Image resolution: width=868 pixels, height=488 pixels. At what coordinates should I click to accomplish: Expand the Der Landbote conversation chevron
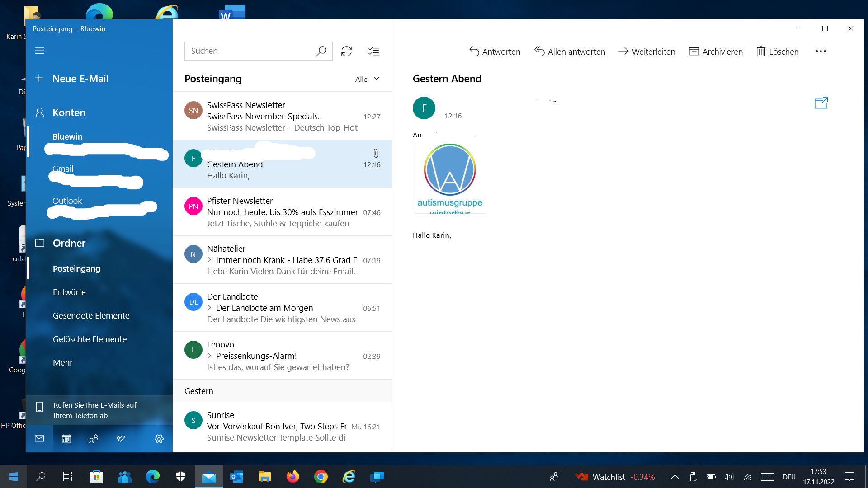point(209,308)
